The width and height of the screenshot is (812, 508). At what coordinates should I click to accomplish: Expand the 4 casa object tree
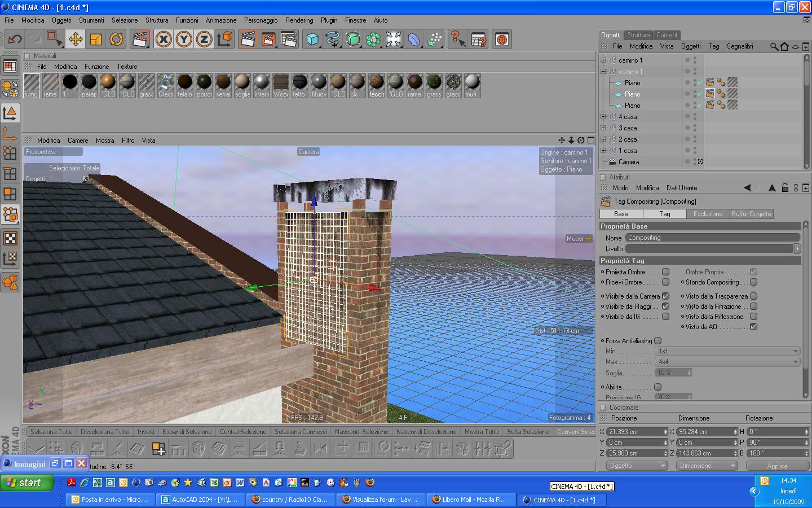603,117
